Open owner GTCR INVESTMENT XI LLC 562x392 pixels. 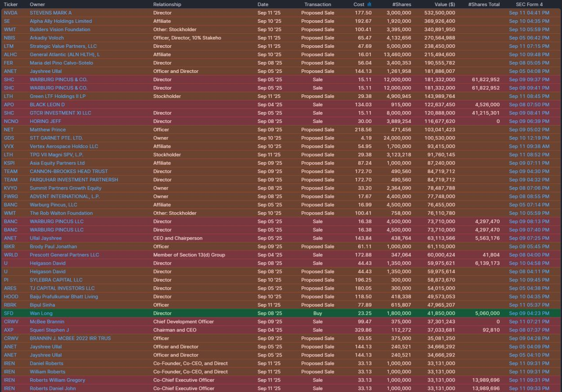(x=61, y=113)
